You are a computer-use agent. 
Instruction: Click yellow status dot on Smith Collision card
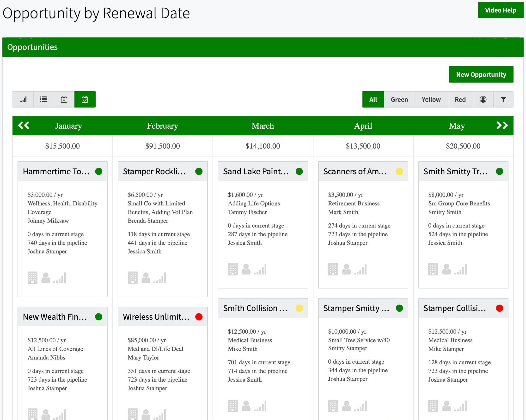299,308
